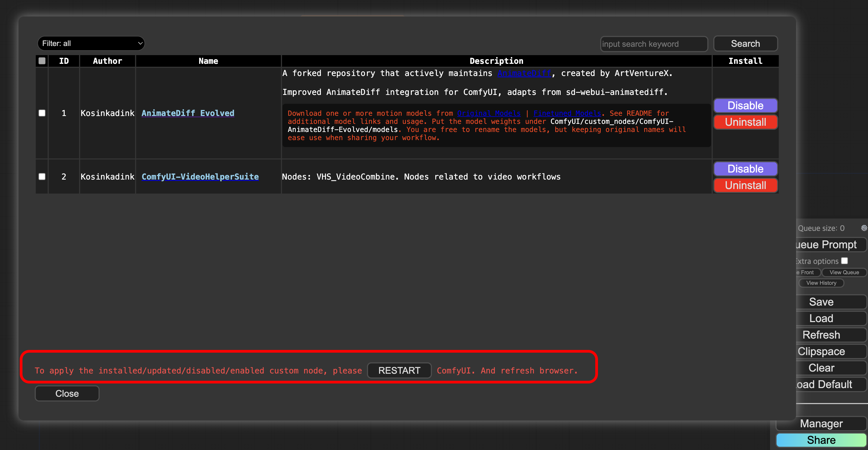Open the Filter: all dropdown
Screen dimensions: 868x450
pos(91,44)
